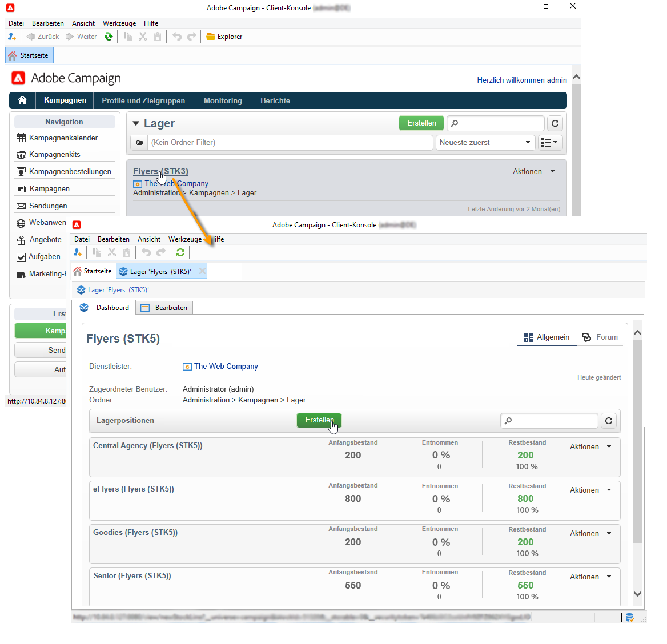Open the Werkzeuge menu in back window

119,23
